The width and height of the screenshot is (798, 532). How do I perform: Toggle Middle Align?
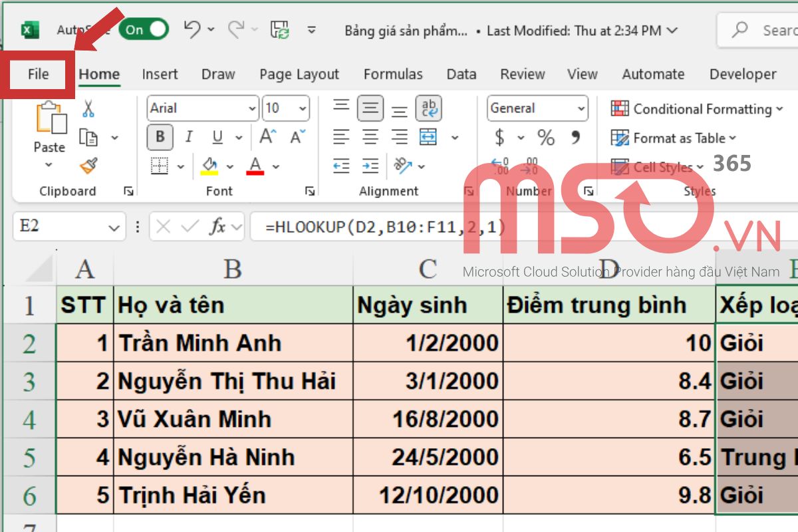point(370,108)
